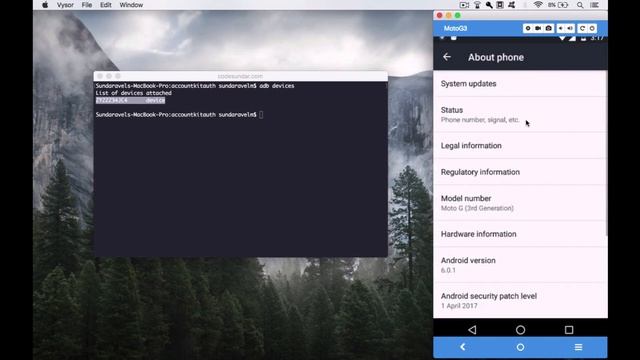Lower device volume in the Vysor toolbar
Screen dimensions: 640x360
561,28
